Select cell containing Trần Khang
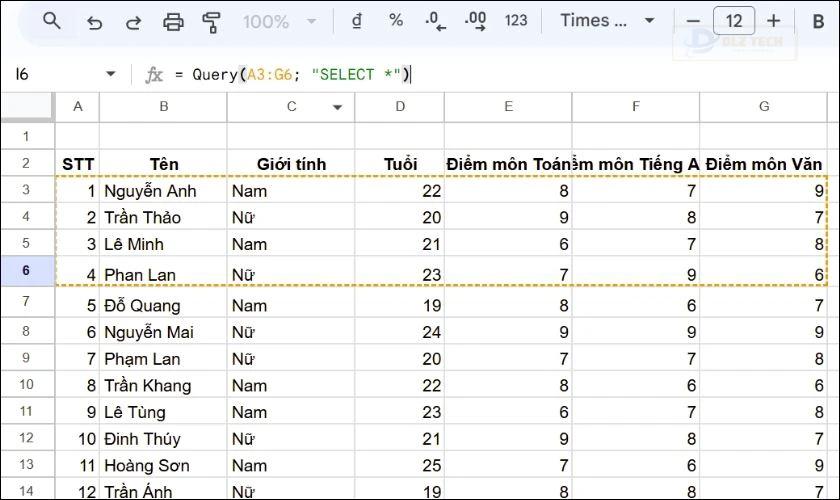Screen dimensions: 840x500 point(163,385)
